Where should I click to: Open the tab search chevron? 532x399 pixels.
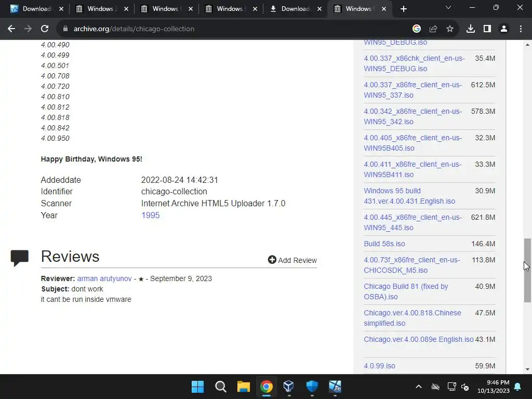tap(448, 7)
